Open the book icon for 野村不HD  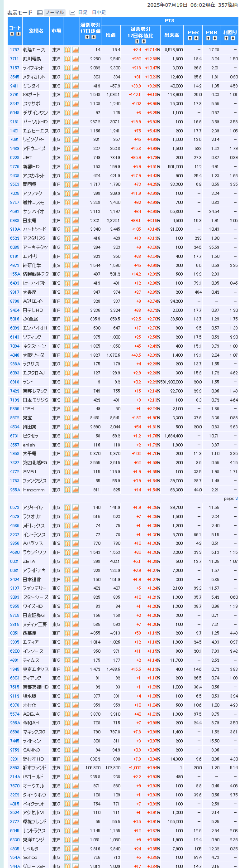67,759
